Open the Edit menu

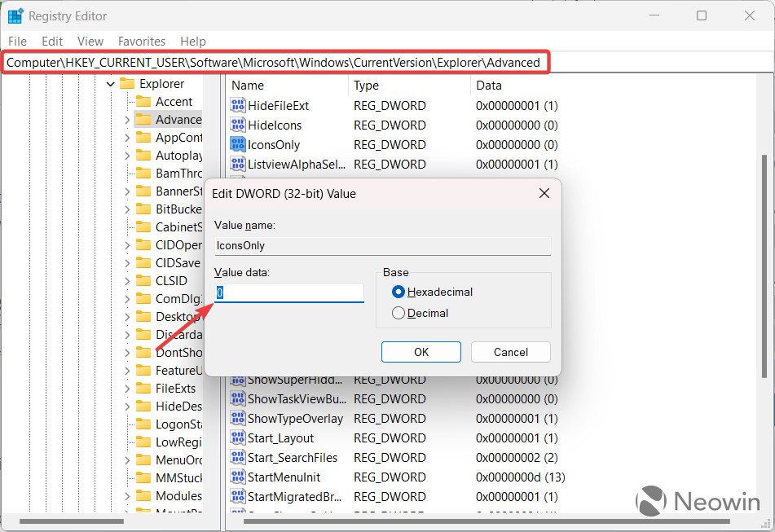pyautogui.click(x=51, y=41)
